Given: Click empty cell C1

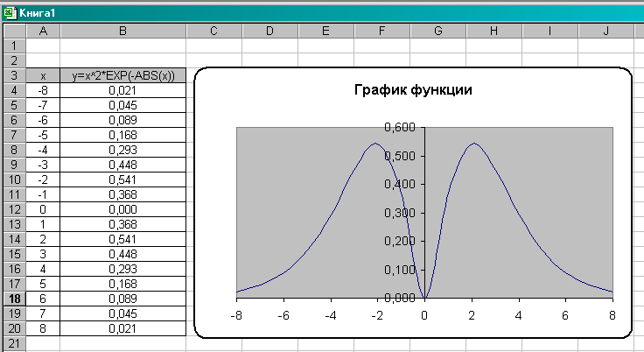Looking at the screenshot, I should point(214,46).
